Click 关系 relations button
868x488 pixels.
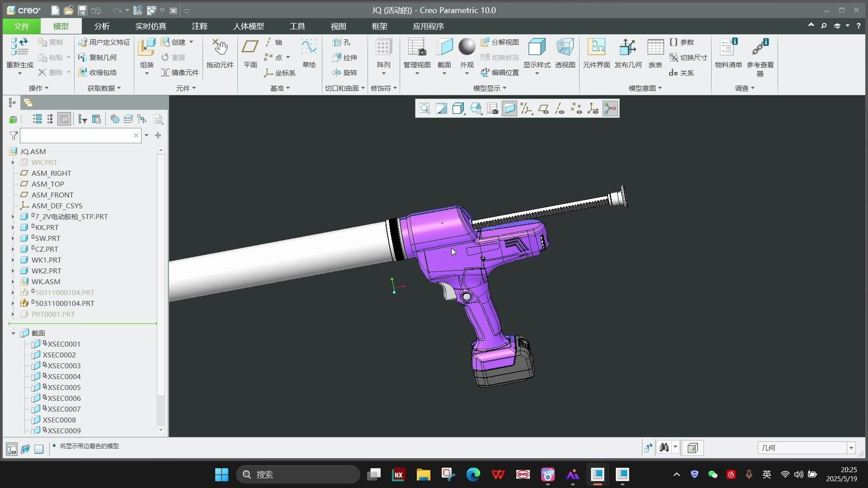pos(681,73)
